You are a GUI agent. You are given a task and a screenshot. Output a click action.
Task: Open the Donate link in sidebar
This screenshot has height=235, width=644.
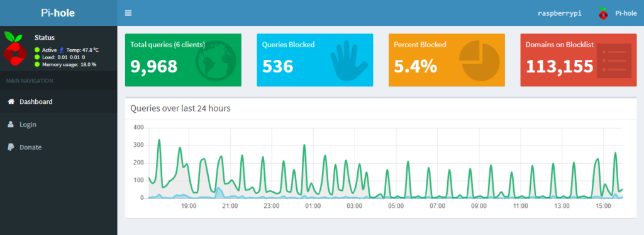[x=58, y=147]
